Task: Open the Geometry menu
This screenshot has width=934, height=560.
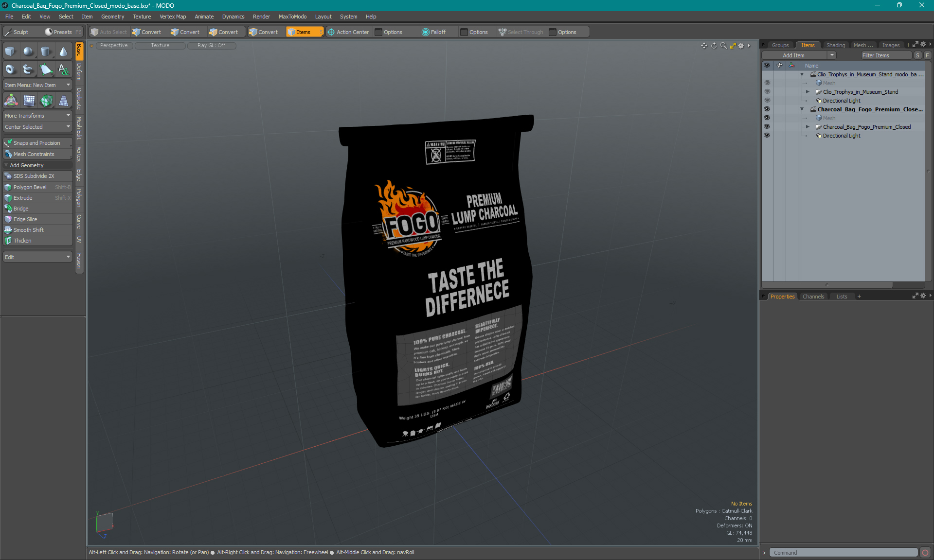Action: [x=112, y=17]
